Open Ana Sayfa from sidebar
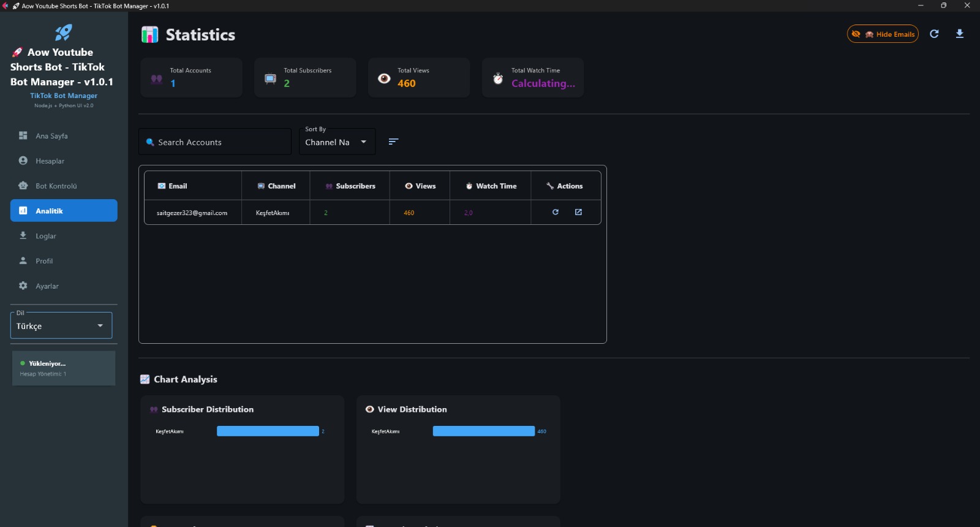 click(51, 136)
